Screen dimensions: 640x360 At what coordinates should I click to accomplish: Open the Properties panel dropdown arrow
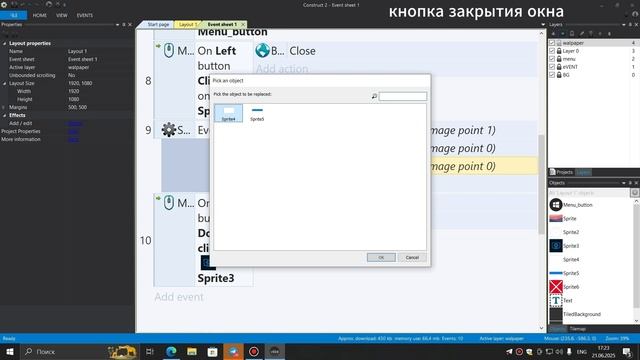pos(118,24)
